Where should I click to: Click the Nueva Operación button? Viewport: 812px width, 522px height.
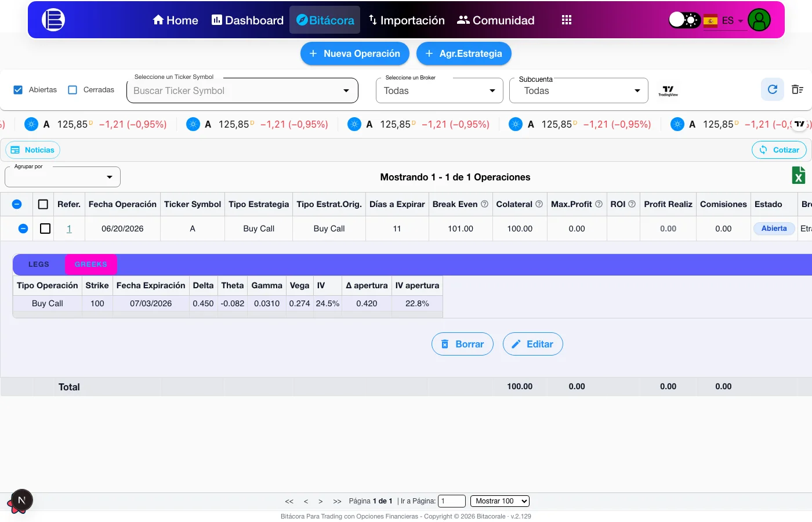355,53
